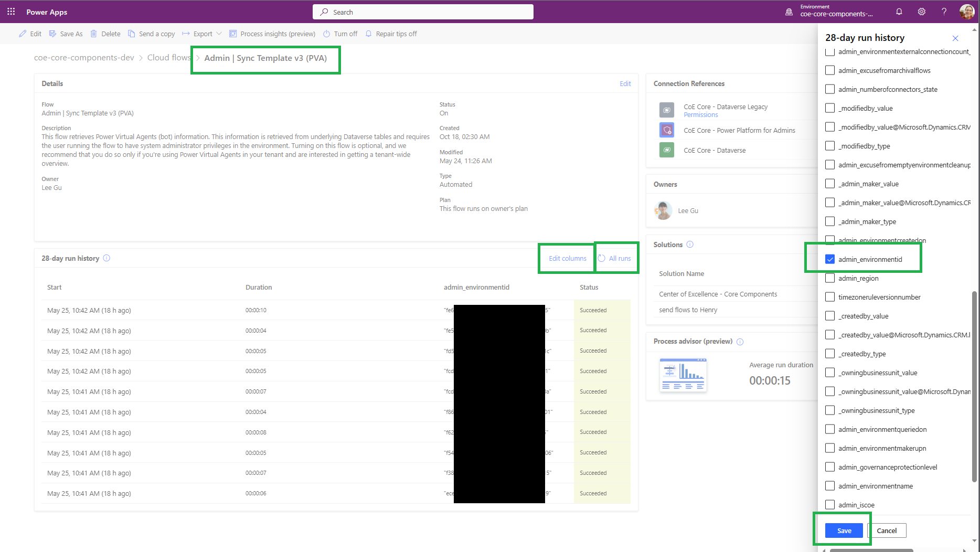Open the notifications bell
This screenshot has width=980, height=552.
click(899, 11)
